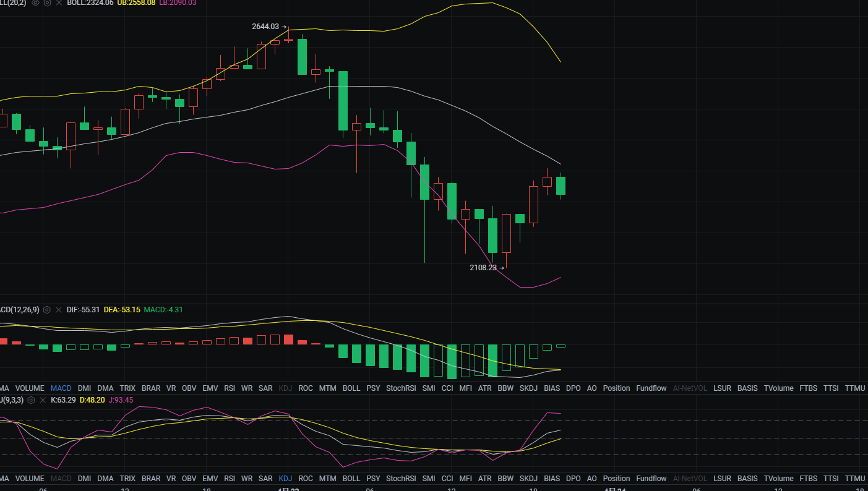
Task: Choose DMA in the row beneath the MACD chart
Action: click(x=105, y=388)
